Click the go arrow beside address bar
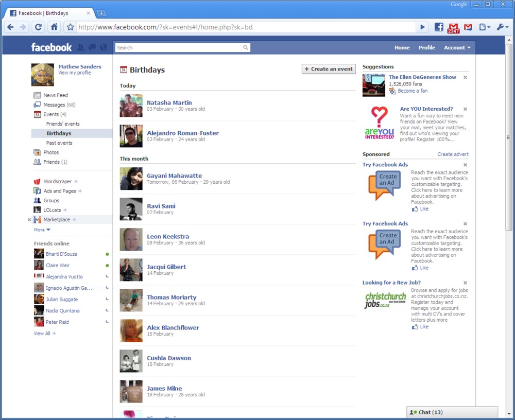 (x=422, y=27)
